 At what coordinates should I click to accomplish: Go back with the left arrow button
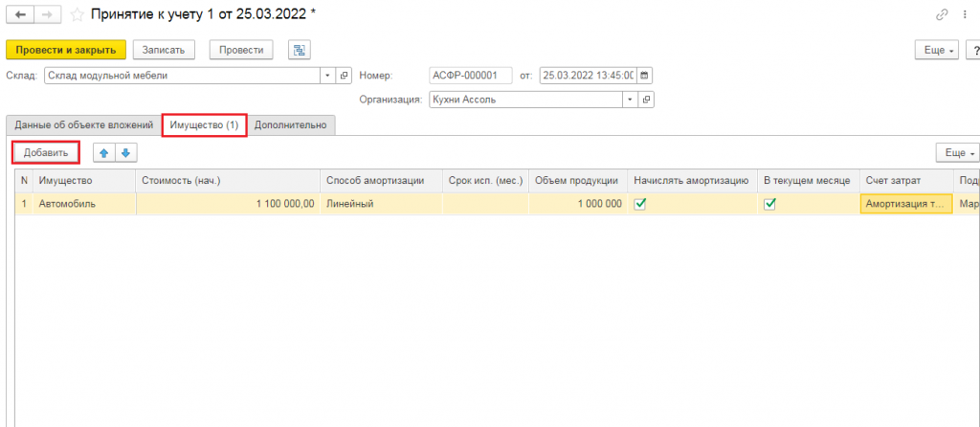point(20,13)
